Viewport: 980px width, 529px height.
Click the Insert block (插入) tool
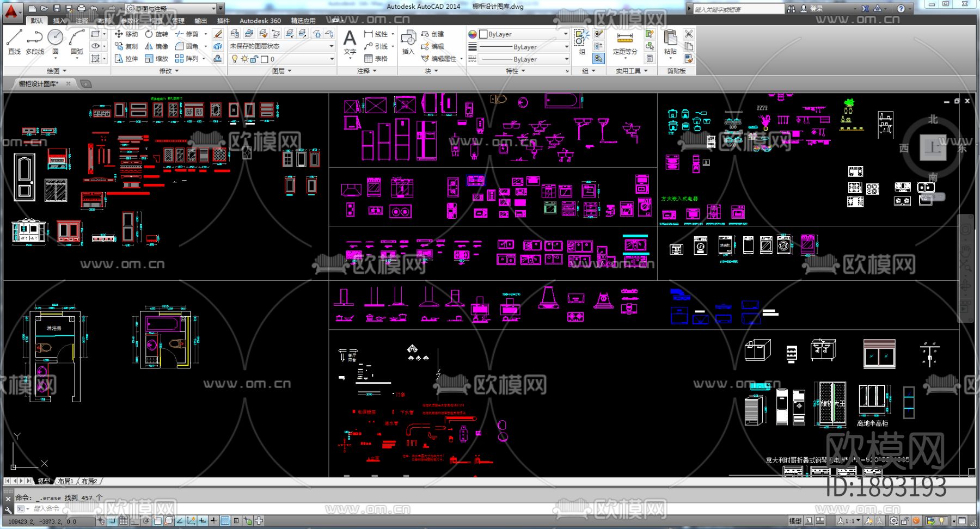point(408,42)
